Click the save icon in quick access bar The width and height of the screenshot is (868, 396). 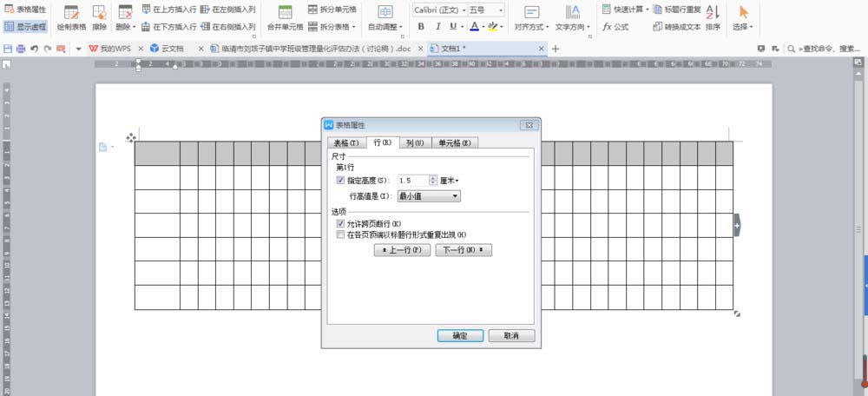click(9, 49)
